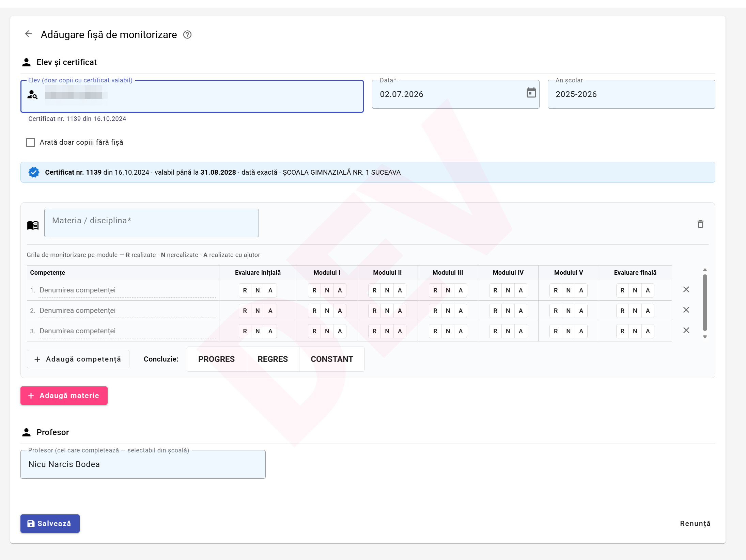The height and width of the screenshot is (560, 746).
Task: Mark row 1 Modulul I as N
Action: 327,290
